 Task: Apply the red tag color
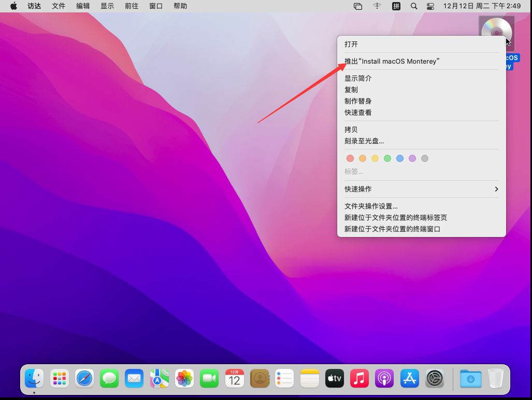coord(350,158)
